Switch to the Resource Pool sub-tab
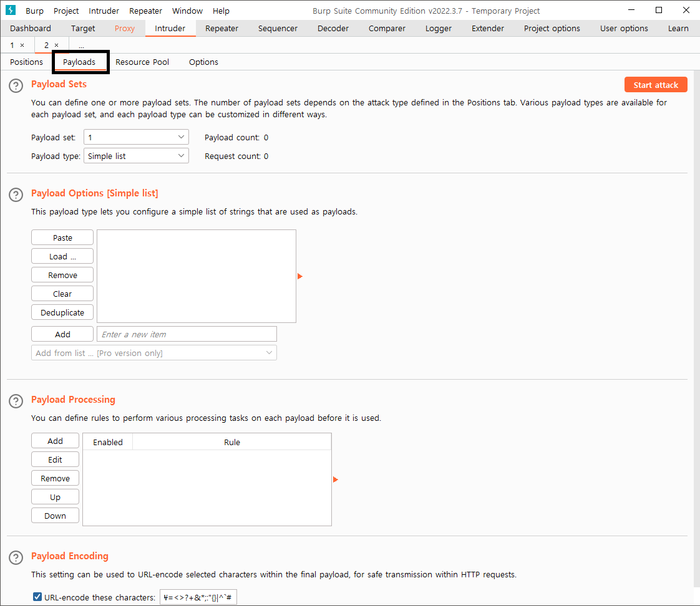 point(142,62)
